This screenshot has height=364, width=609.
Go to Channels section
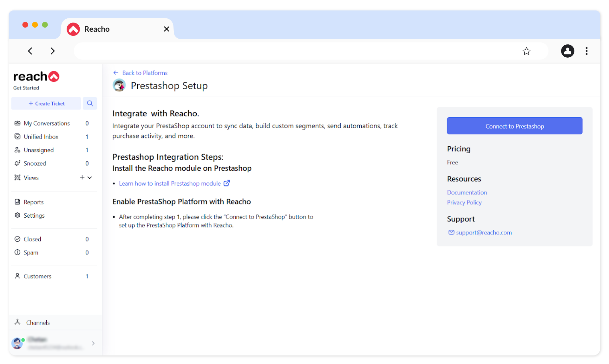[38, 322]
